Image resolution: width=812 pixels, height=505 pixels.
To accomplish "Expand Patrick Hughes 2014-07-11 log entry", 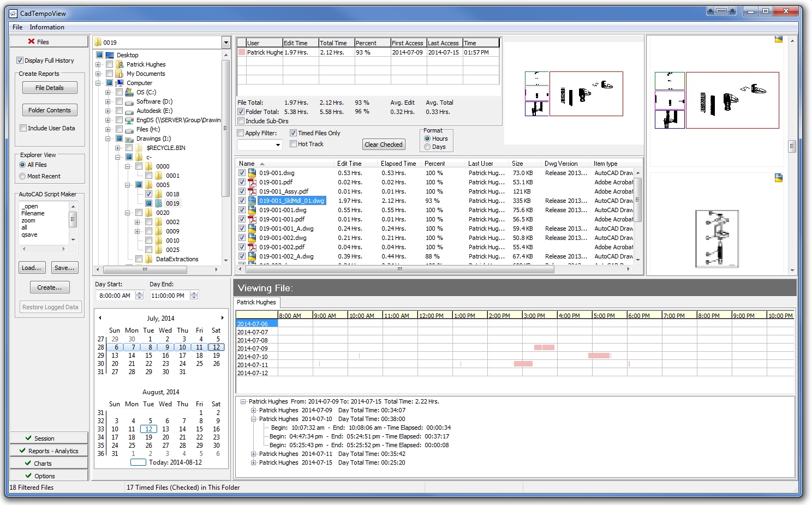I will pyautogui.click(x=253, y=454).
